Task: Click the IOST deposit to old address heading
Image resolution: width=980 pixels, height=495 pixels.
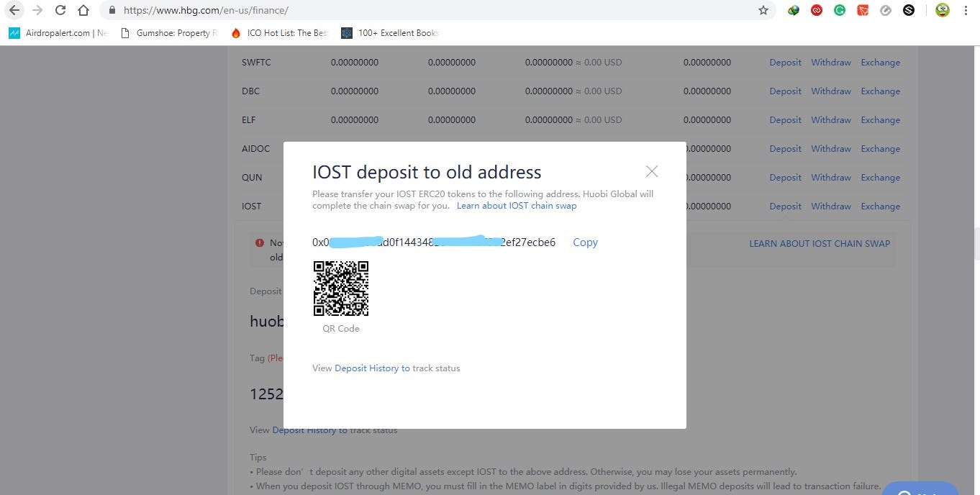Action: tap(427, 173)
